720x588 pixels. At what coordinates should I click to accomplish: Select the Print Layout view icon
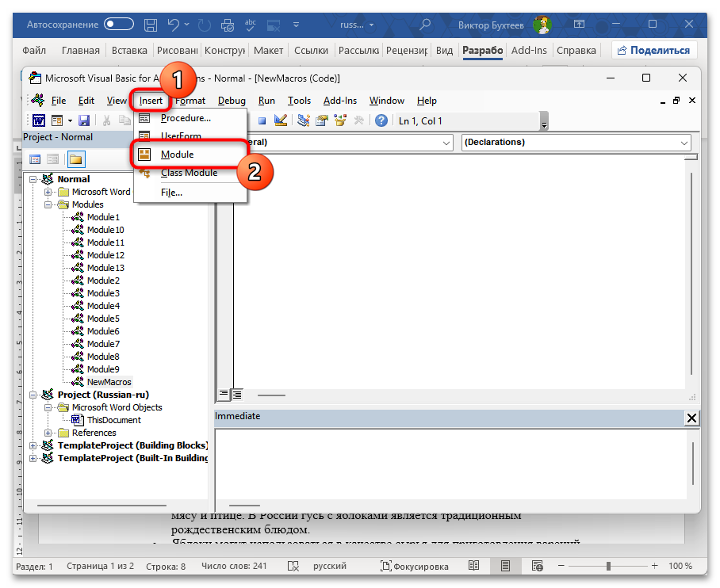point(505,566)
